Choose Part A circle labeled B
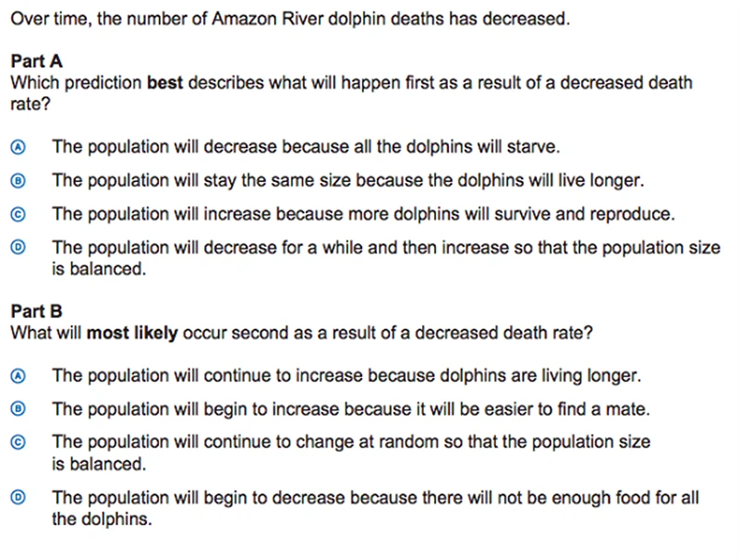The width and height of the screenshot is (739, 560). pyautogui.click(x=18, y=181)
